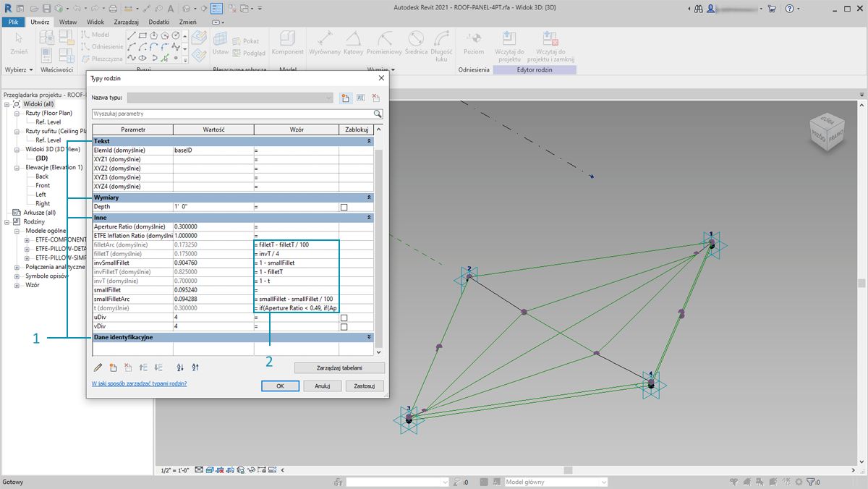Select the Line draw tool in Rysuj panel
Screen dimensions: 868x489
pyautogui.click(x=132, y=35)
